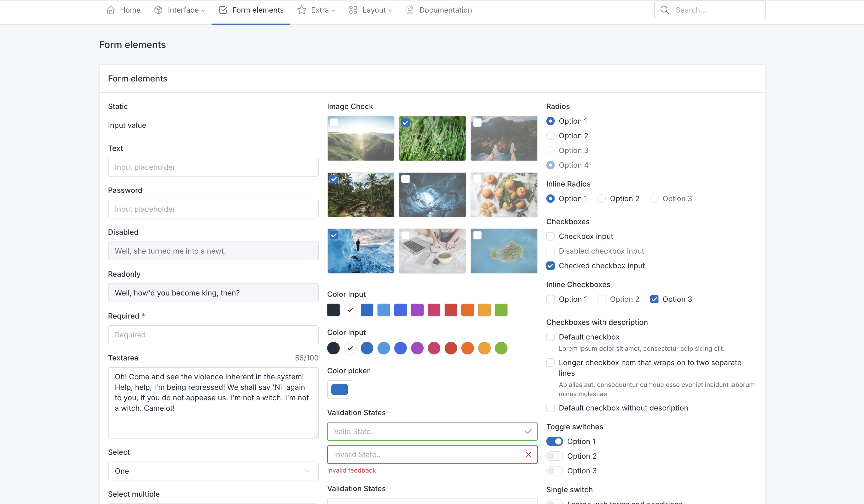Select Radios Option 2
Screen dimensions: 864x504
[550, 136]
